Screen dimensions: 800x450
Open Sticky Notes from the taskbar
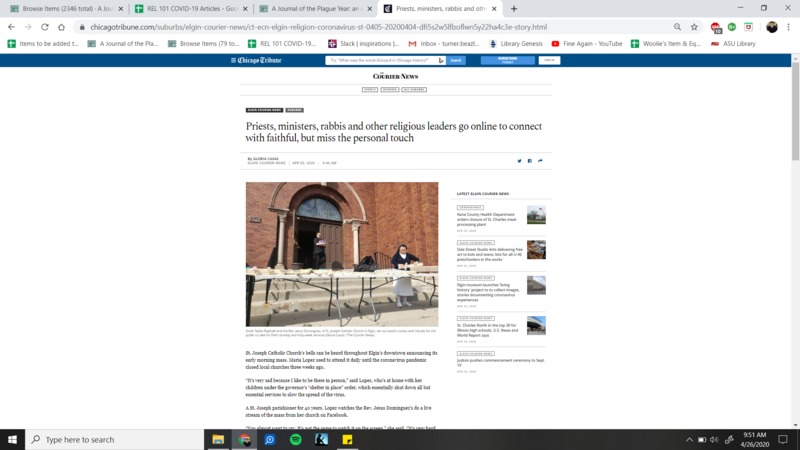click(347, 439)
